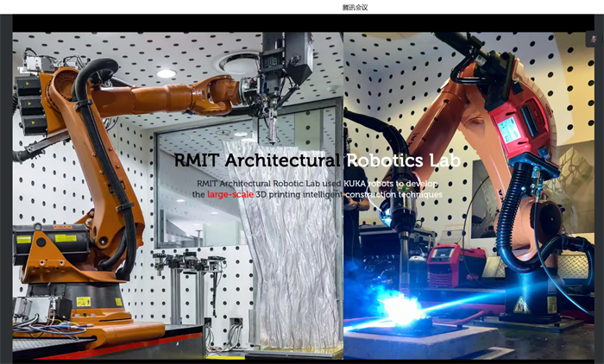Click the muted microphone icon at top right
This screenshot has width=604, height=364.
click(592, 39)
